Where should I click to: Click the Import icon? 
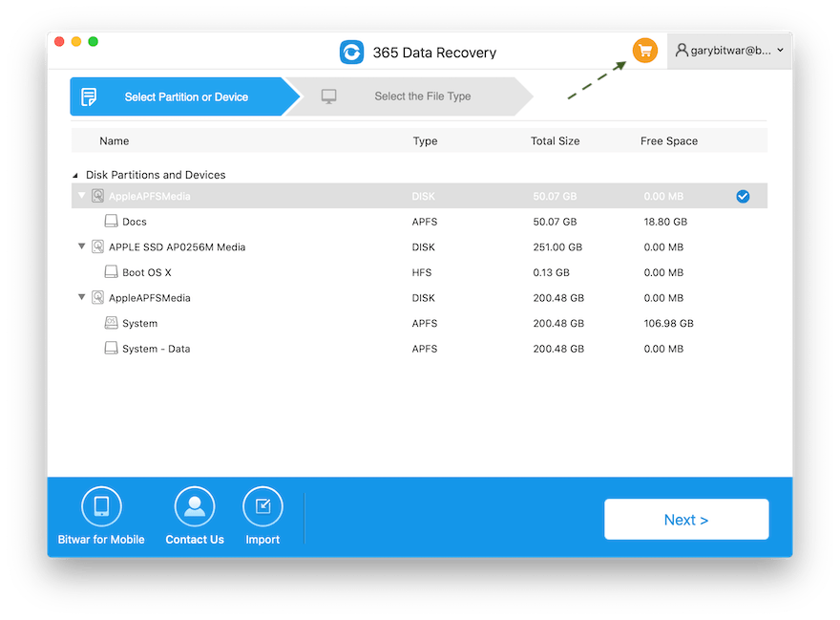(262, 506)
